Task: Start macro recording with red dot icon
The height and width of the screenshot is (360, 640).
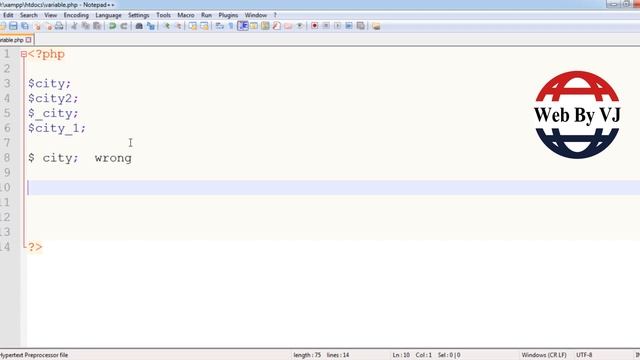Action: 314,26
